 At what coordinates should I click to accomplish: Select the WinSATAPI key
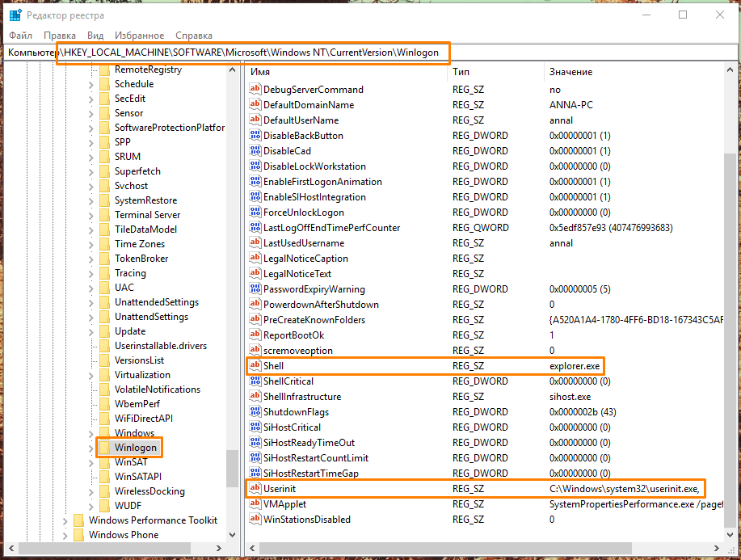(138, 476)
